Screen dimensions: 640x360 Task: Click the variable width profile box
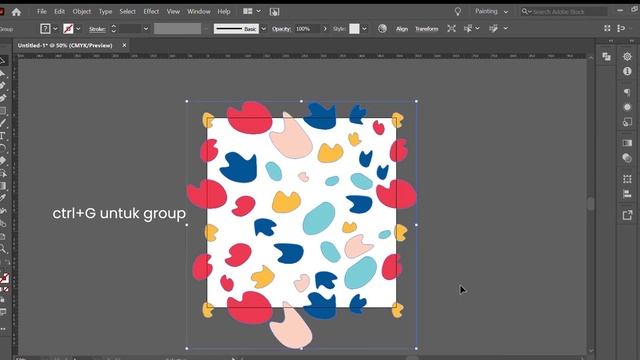[x=178, y=29]
